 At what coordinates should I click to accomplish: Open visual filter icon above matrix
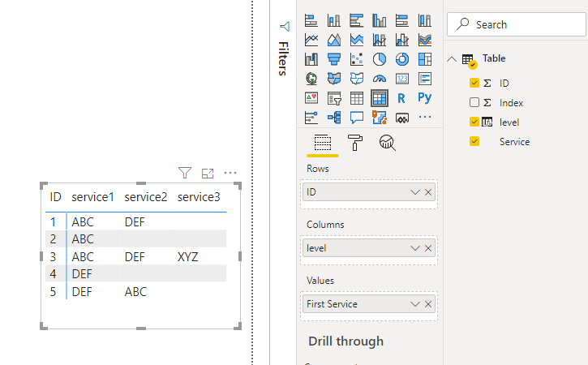185,173
